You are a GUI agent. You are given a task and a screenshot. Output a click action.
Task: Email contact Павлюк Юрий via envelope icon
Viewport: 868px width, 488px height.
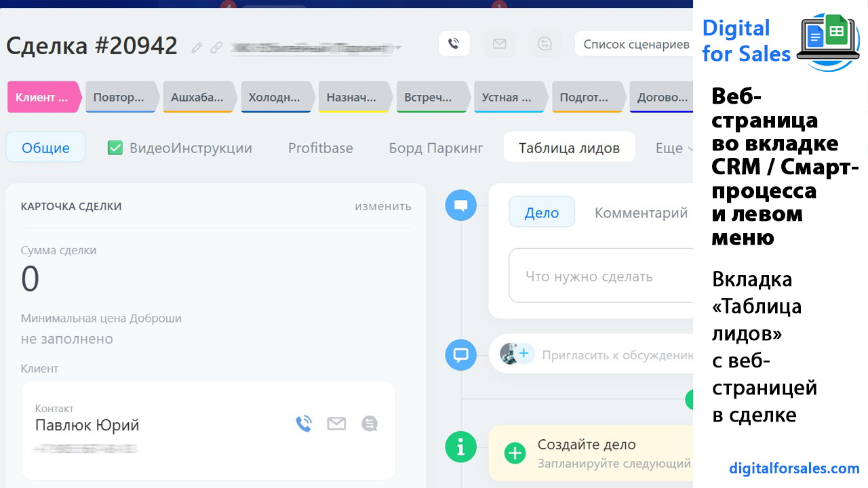point(336,424)
